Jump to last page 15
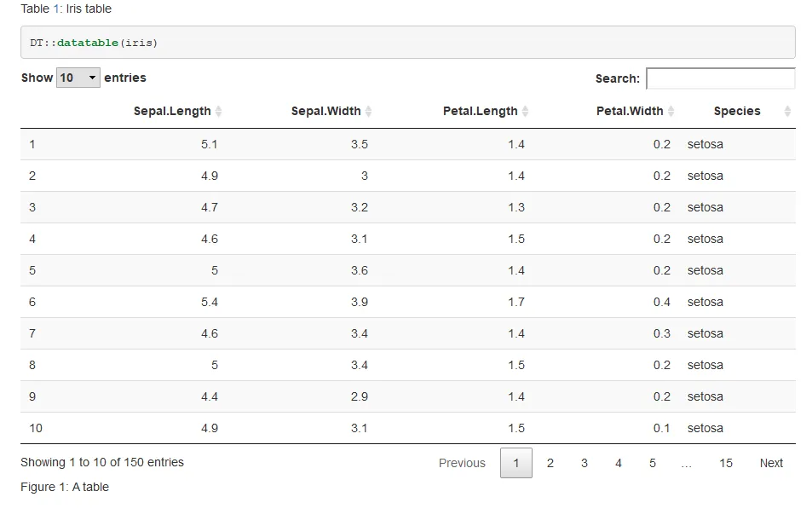 (725, 463)
